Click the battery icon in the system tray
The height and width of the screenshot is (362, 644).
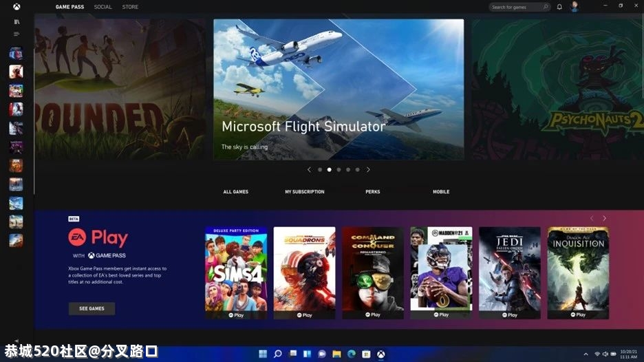(x=613, y=354)
